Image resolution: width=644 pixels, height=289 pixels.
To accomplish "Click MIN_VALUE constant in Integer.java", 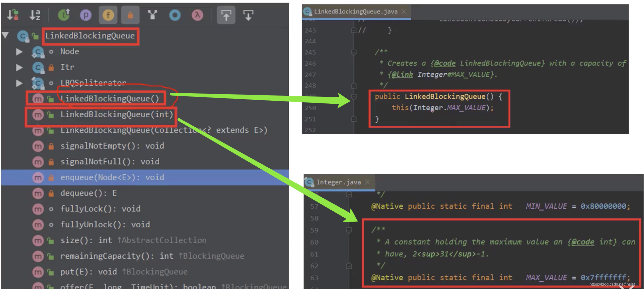I will click(546, 206).
